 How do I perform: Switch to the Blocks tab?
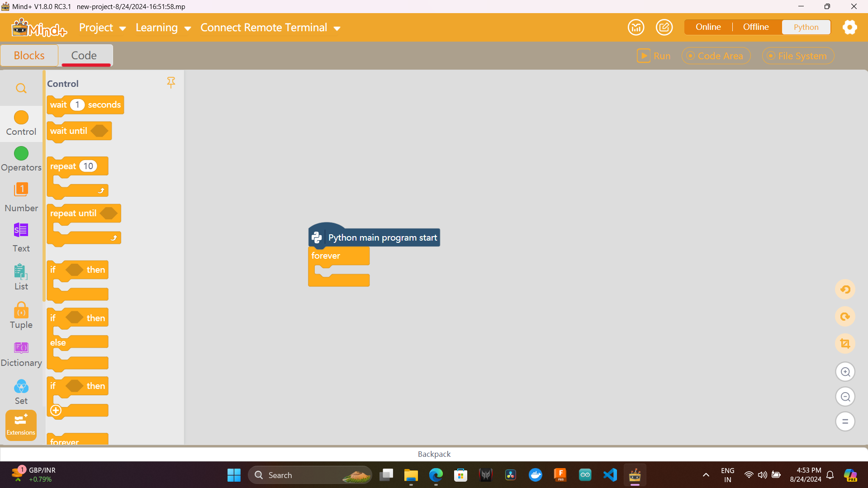(x=29, y=55)
